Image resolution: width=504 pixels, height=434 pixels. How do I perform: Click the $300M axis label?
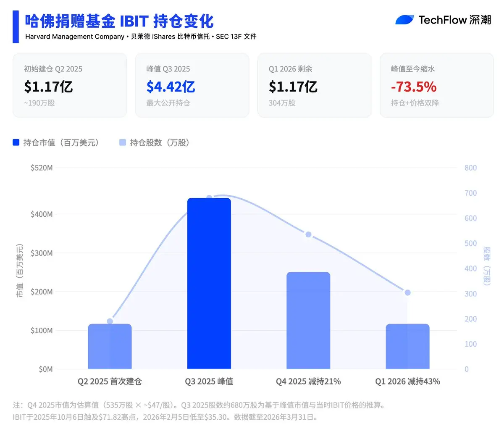(42, 253)
